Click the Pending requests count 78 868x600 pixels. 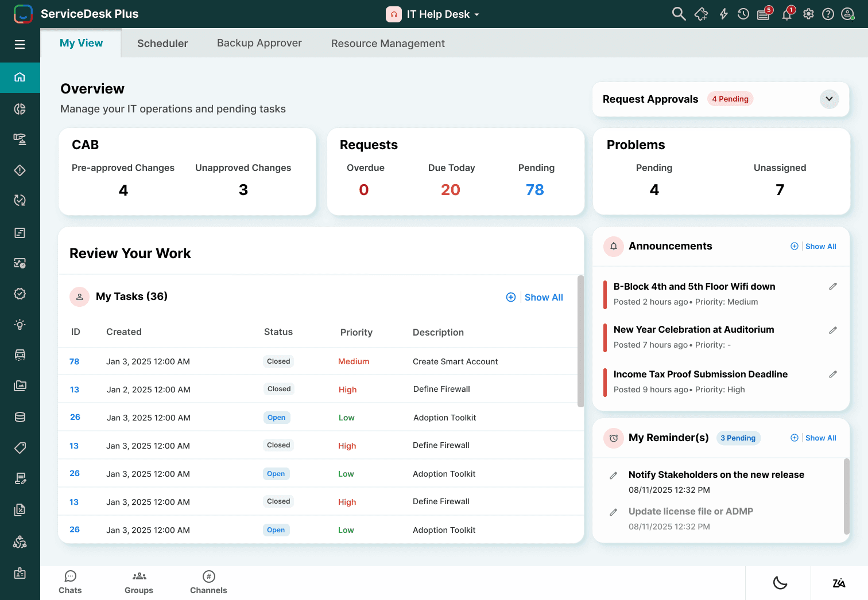point(534,190)
